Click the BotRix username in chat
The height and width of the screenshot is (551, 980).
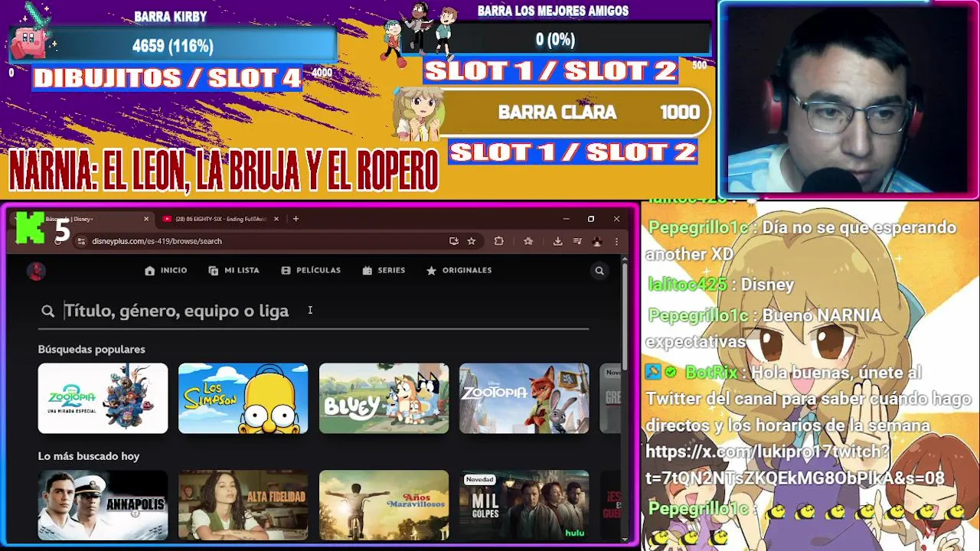tap(710, 373)
